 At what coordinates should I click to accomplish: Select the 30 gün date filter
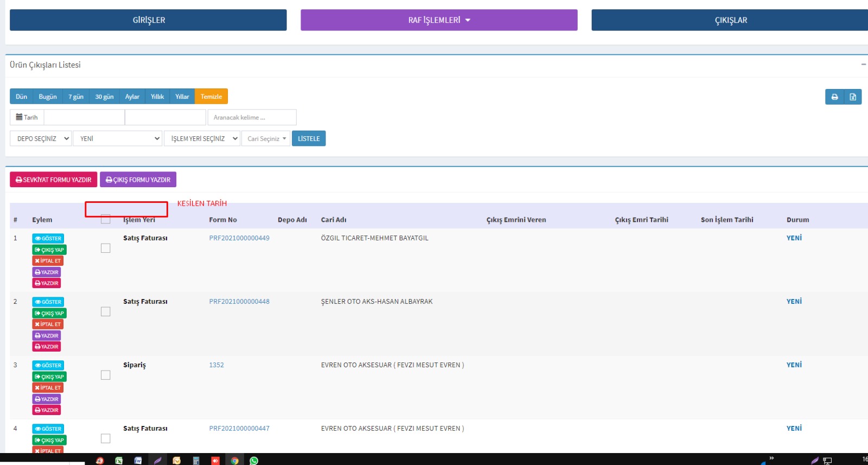coord(104,97)
